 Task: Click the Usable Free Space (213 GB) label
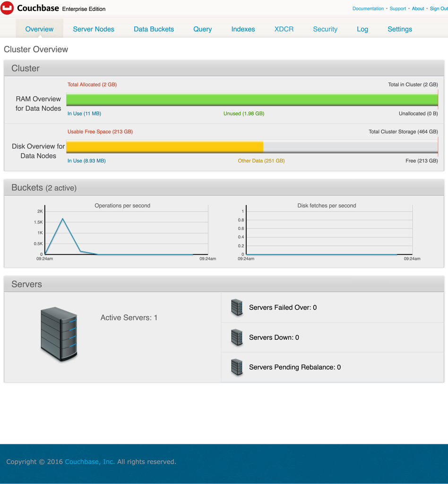(x=100, y=132)
